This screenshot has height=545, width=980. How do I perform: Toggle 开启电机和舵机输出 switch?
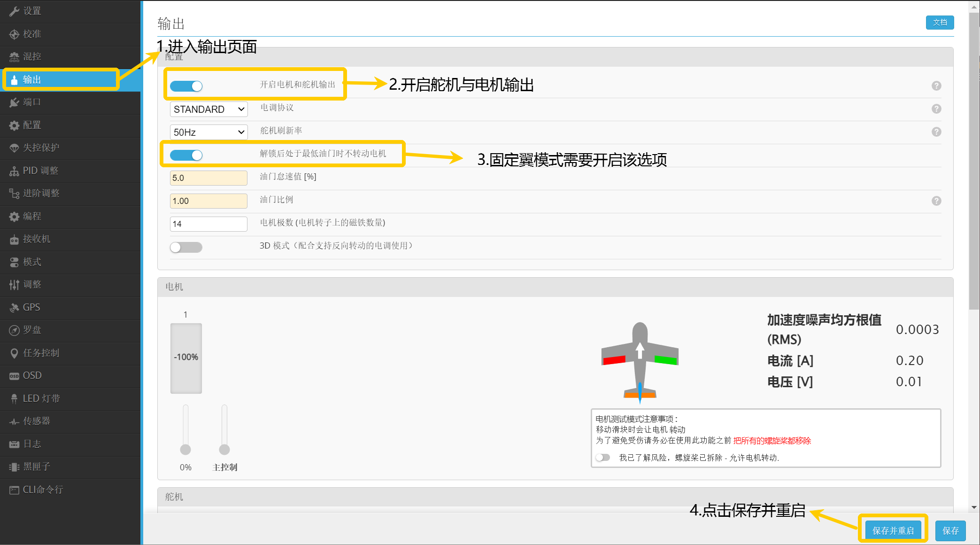(x=186, y=86)
